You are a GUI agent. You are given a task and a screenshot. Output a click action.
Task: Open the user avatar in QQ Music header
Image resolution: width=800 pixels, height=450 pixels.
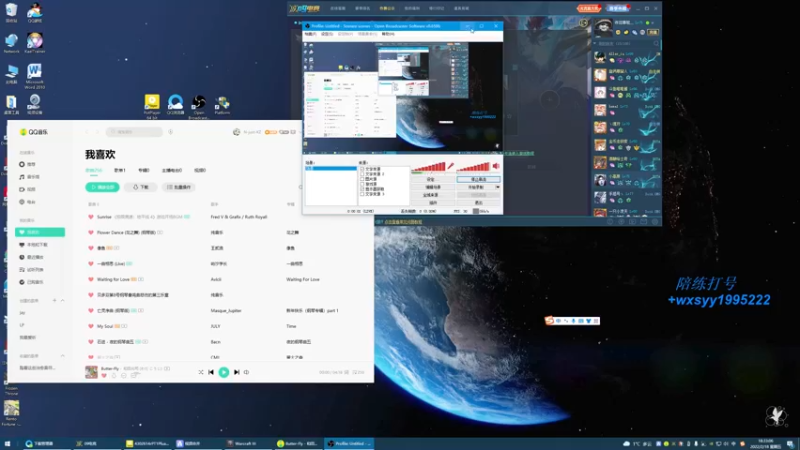coord(236,132)
